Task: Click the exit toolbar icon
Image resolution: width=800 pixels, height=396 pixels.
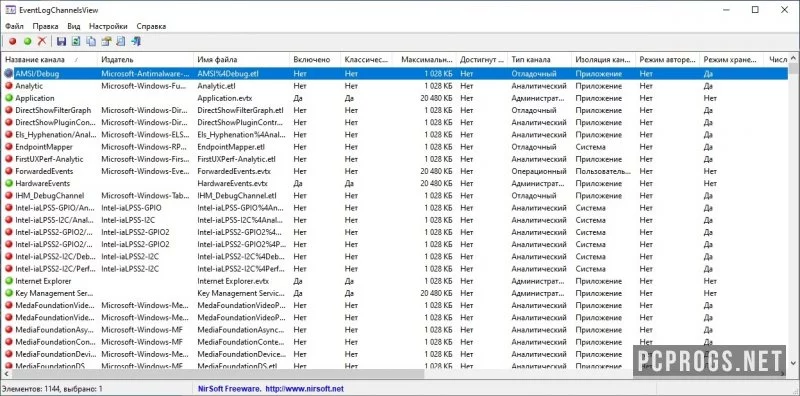Action: 136,41
